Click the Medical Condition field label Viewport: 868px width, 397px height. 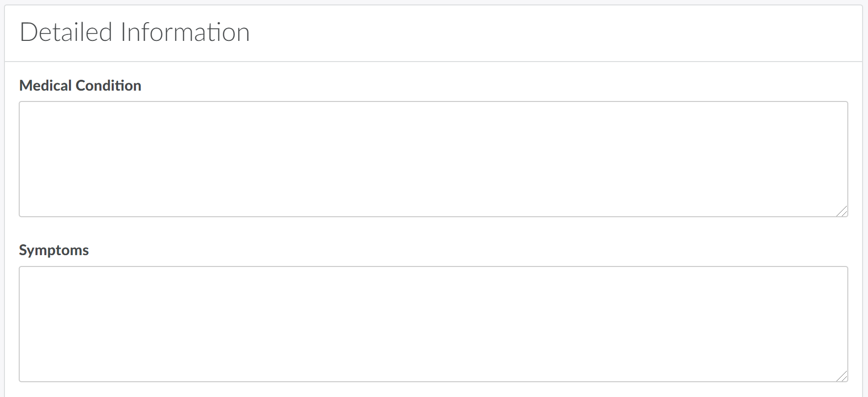point(80,86)
